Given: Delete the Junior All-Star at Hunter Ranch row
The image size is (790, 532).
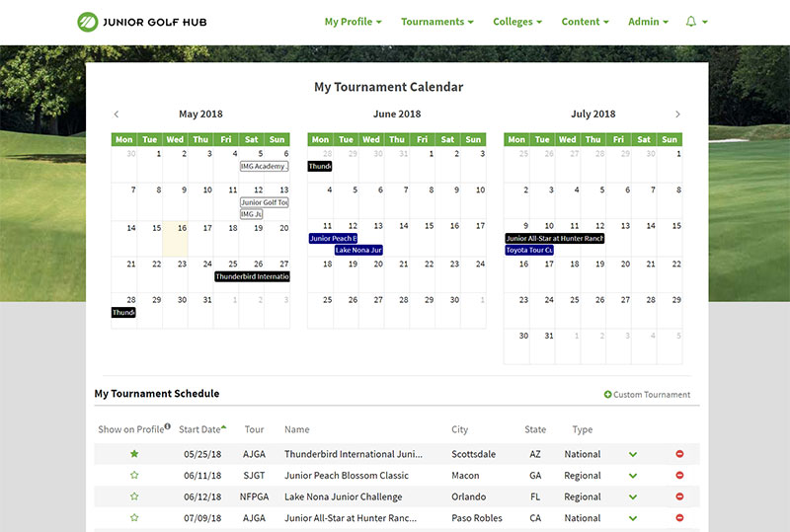Looking at the screenshot, I should click(x=679, y=518).
